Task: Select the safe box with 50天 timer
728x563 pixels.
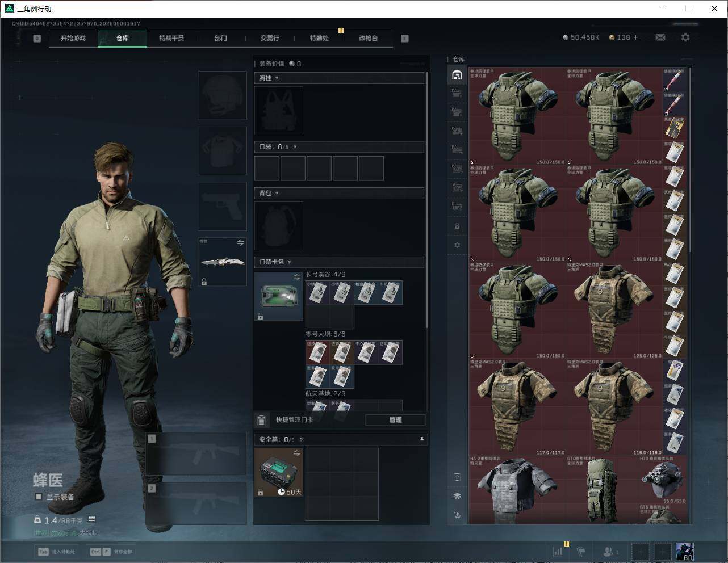Action: [279, 472]
